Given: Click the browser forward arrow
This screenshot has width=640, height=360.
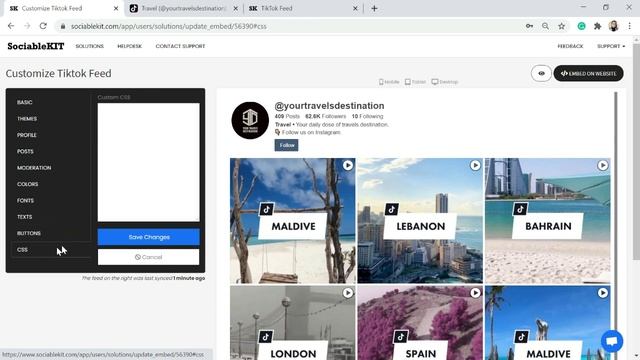Looking at the screenshot, I should (27, 26).
